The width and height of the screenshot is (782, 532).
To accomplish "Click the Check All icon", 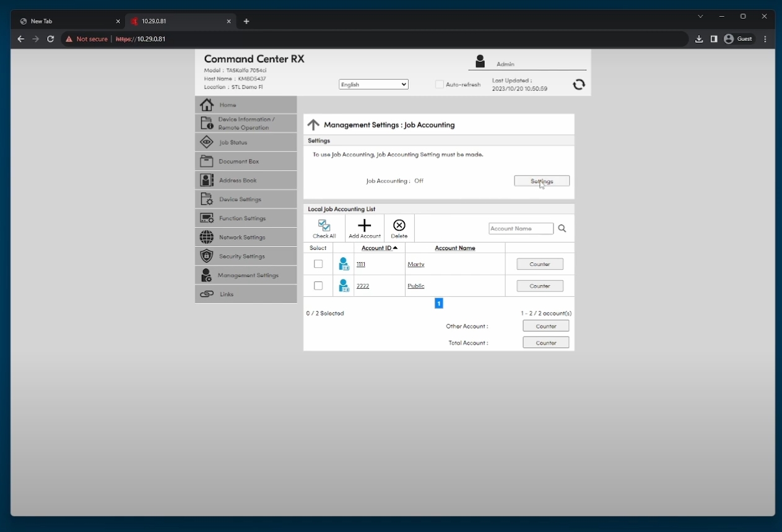I will [324, 226].
